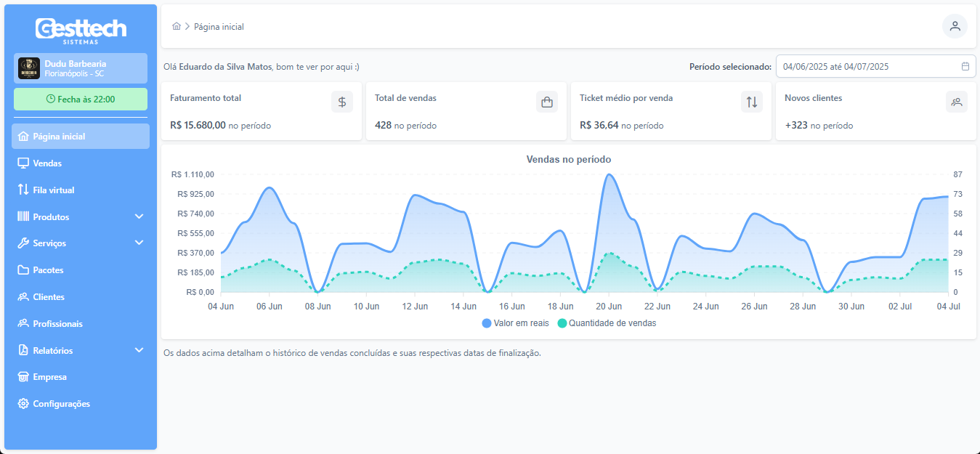Click the up-down arrows icon on Ticket médio
980x454 pixels.
coord(752,102)
